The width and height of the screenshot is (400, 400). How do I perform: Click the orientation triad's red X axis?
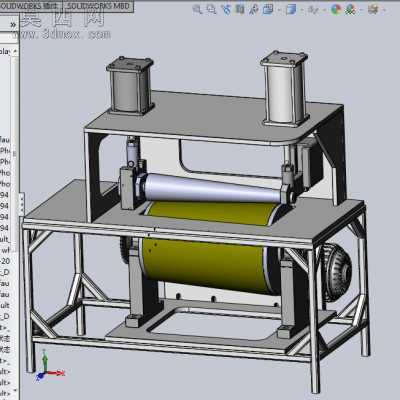[56, 373]
